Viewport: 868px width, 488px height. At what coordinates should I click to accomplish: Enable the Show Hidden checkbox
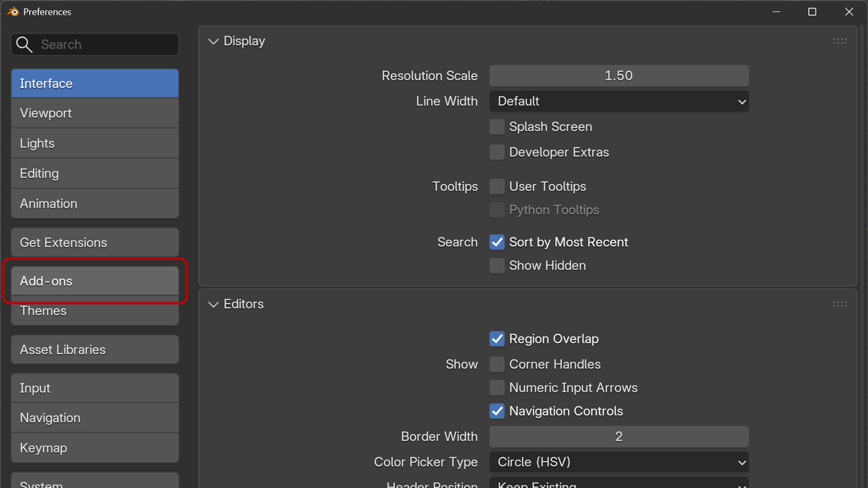497,266
